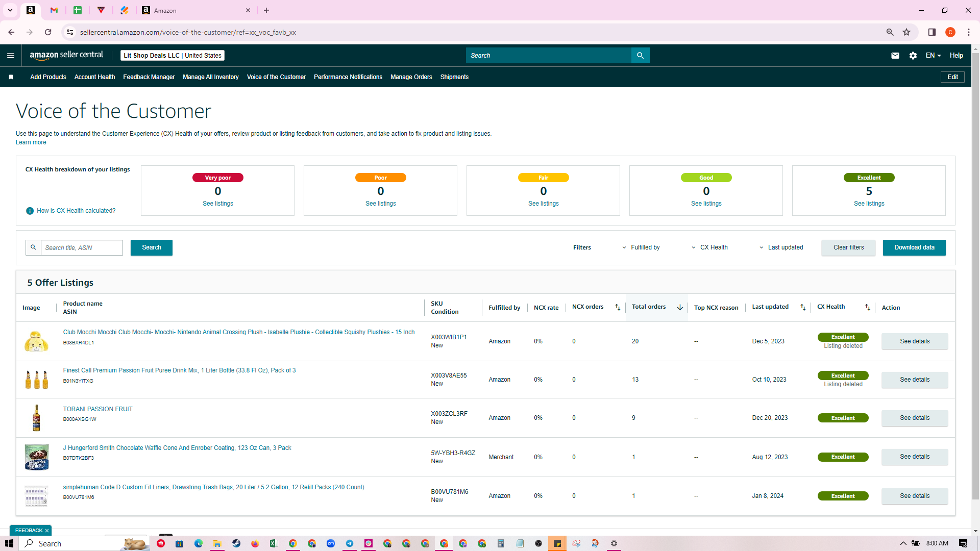Open the EN language dropdown
Viewport: 980px width, 551px height.
tap(933, 56)
